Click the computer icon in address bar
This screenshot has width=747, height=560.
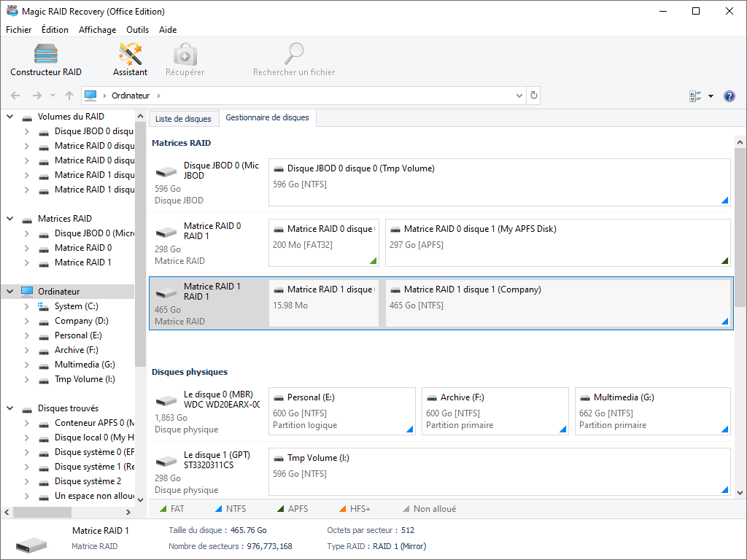90,96
